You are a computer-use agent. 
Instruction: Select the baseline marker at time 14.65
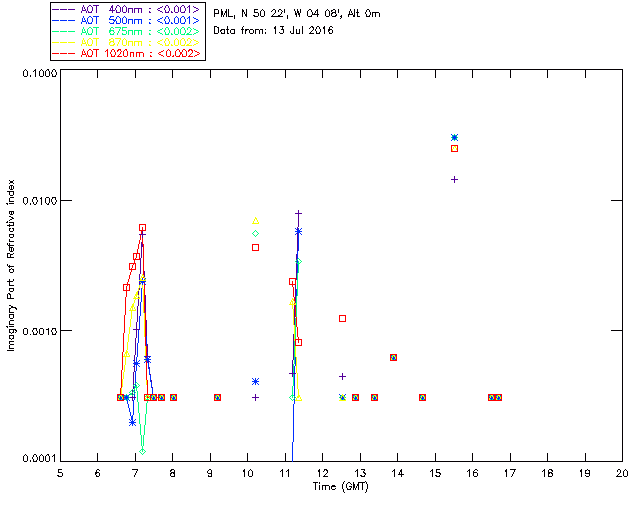coord(422,397)
